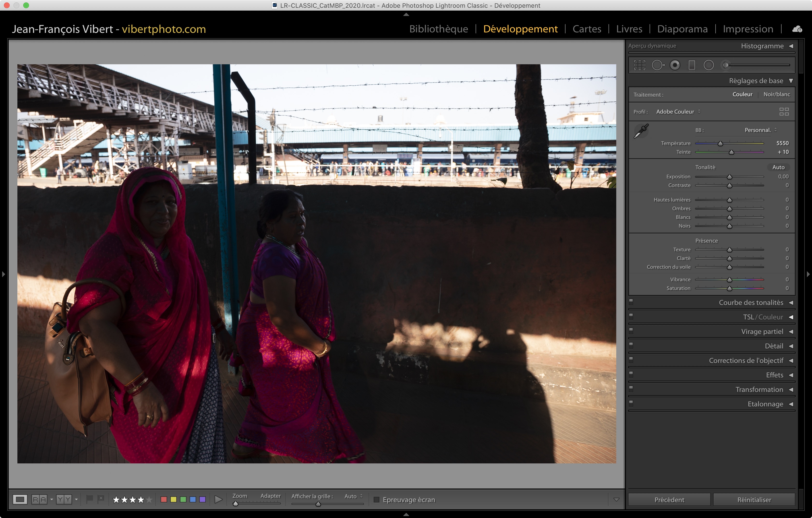Click the red color label swatch
This screenshot has height=518, width=812.
pos(164,499)
